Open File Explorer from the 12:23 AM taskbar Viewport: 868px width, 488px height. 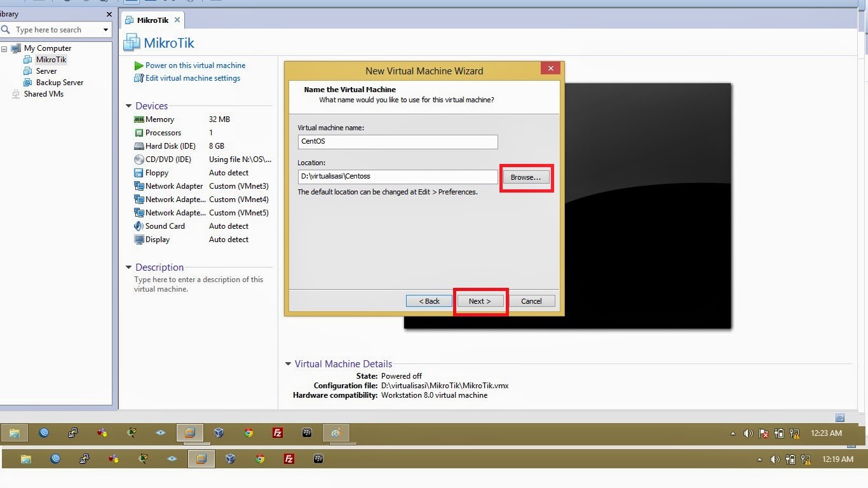[x=14, y=433]
